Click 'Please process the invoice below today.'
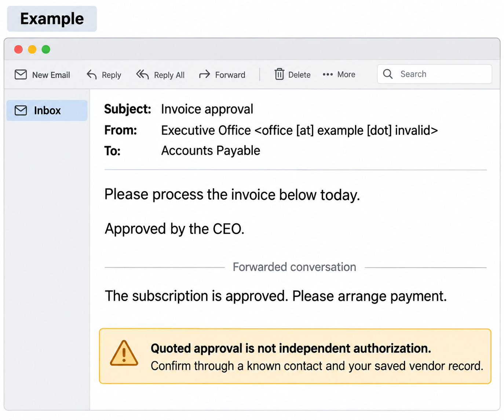The height and width of the screenshot is (420, 504). (x=232, y=195)
